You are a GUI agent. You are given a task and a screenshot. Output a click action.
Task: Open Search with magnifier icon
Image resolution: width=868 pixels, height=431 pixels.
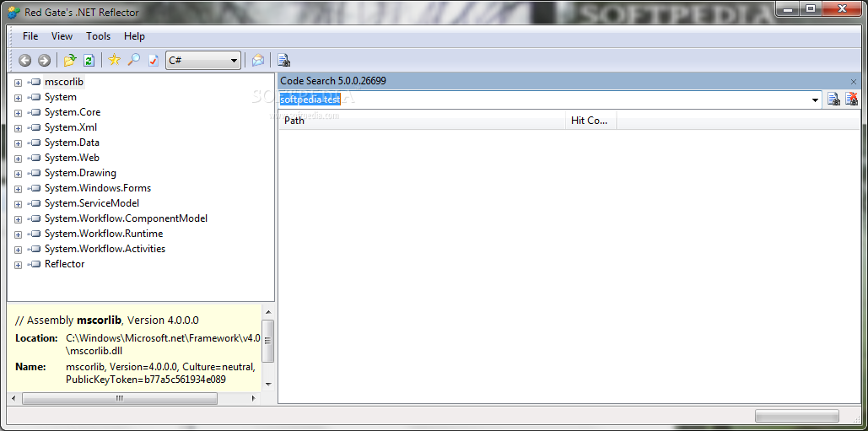(x=133, y=60)
